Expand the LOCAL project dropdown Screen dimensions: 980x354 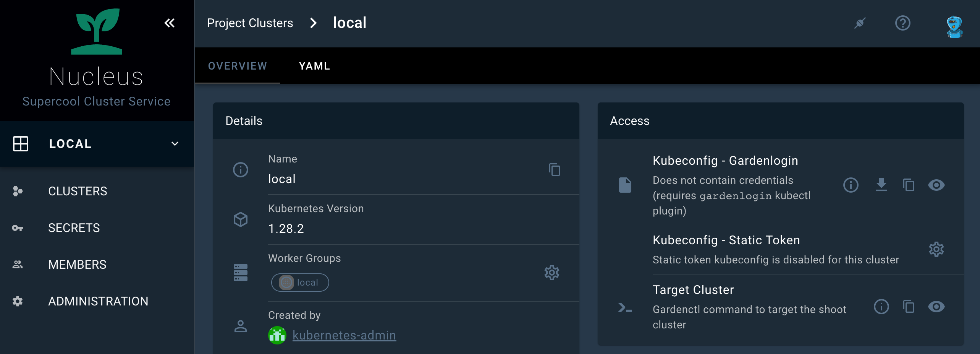(x=175, y=144)
